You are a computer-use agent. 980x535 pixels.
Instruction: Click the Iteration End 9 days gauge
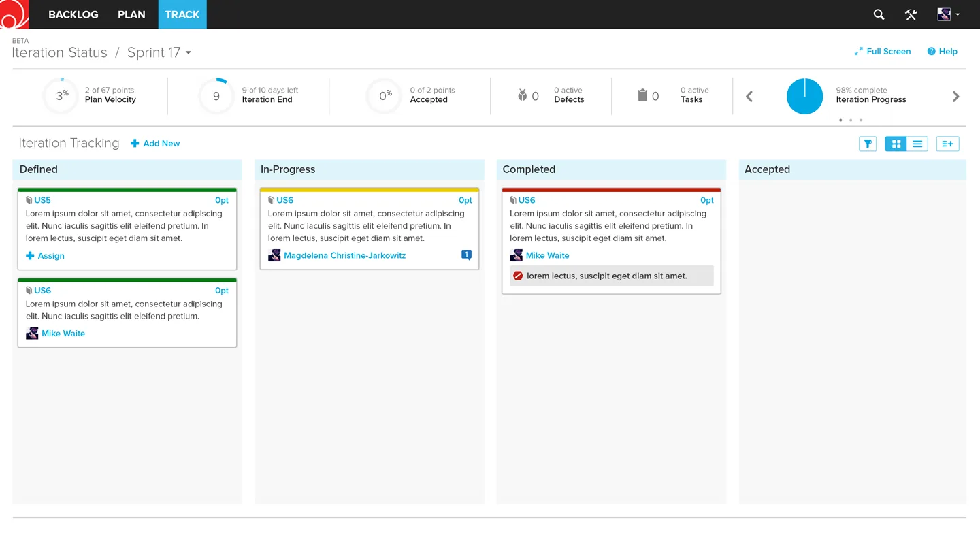216,96
